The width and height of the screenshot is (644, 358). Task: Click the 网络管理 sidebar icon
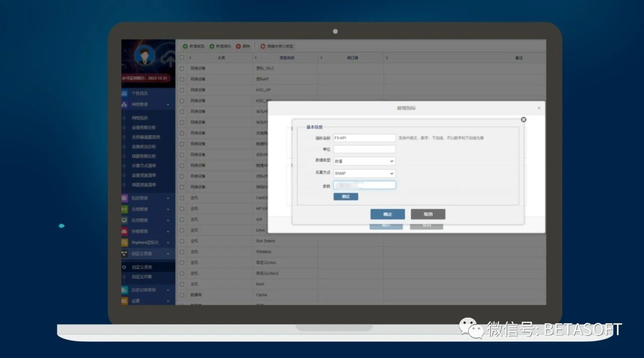[125, 105]
